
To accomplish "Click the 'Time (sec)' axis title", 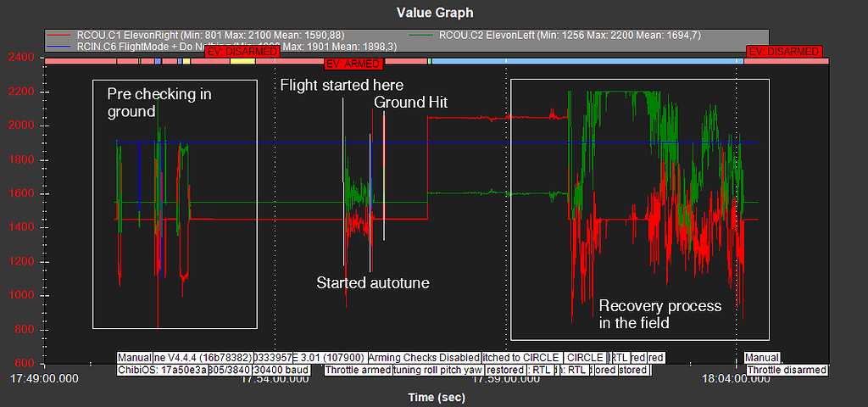I will point(434,396).
